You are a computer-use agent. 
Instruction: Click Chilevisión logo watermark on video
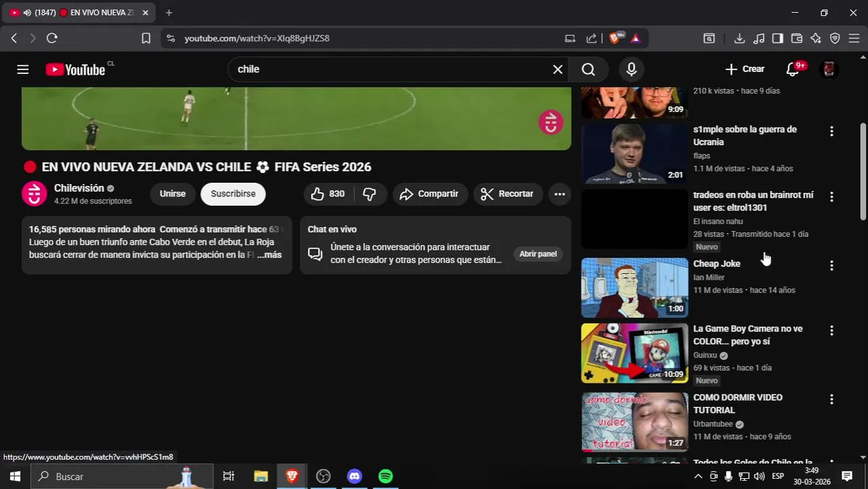click(551, 122)
